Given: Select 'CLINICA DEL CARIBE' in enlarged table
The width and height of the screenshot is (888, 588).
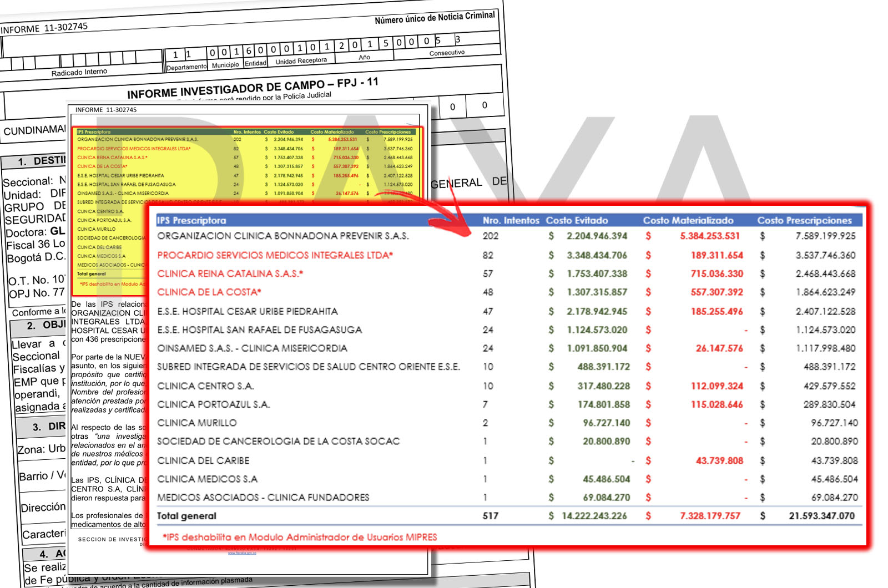Looking at the screenshot, I should 203,460.
